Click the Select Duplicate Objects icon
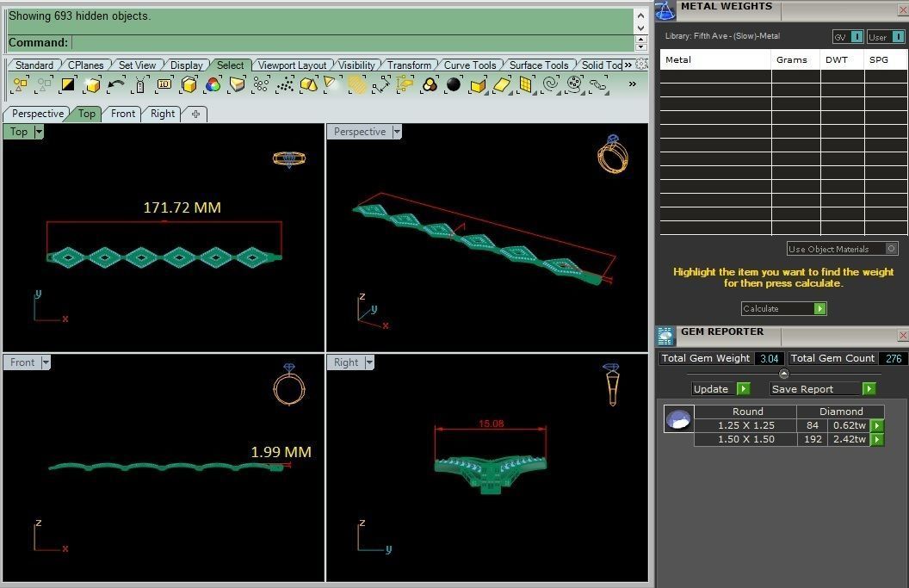The image size is (909, 588). [x=430, y=85]
